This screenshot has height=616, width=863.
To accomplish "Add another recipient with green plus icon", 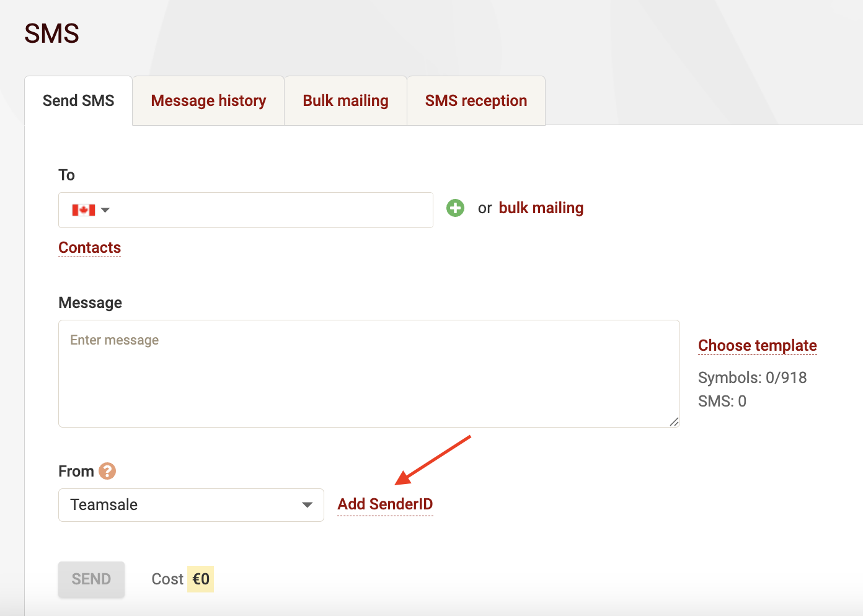I will point(455,208).
